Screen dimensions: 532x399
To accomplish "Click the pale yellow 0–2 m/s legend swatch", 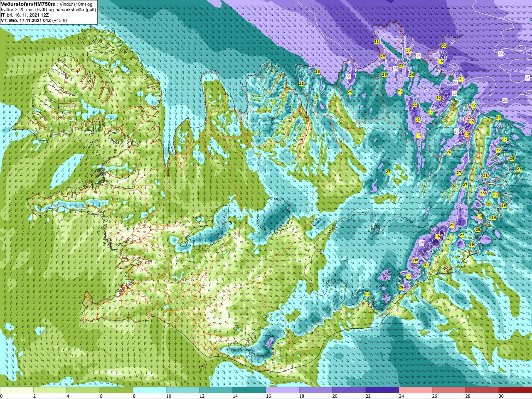I will (17, 390).
